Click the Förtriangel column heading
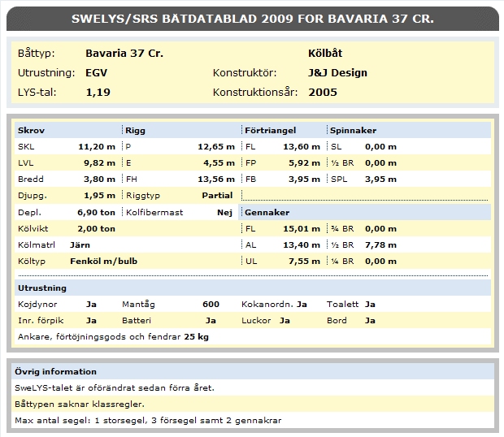Image resolution: width=504 pixels, height=437 pixels. tap(271, 130)
